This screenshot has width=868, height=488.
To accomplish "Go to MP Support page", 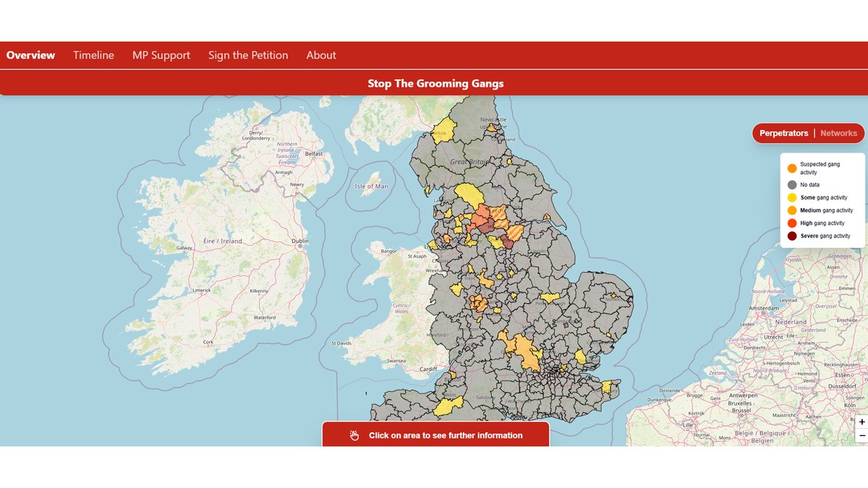I will click(x=161, y=55).
